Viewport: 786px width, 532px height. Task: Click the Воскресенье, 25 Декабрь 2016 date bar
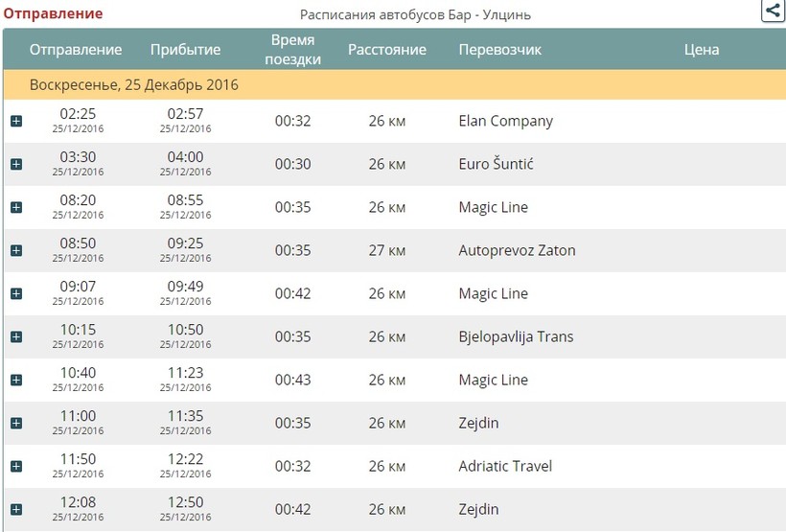coord(134,85)
